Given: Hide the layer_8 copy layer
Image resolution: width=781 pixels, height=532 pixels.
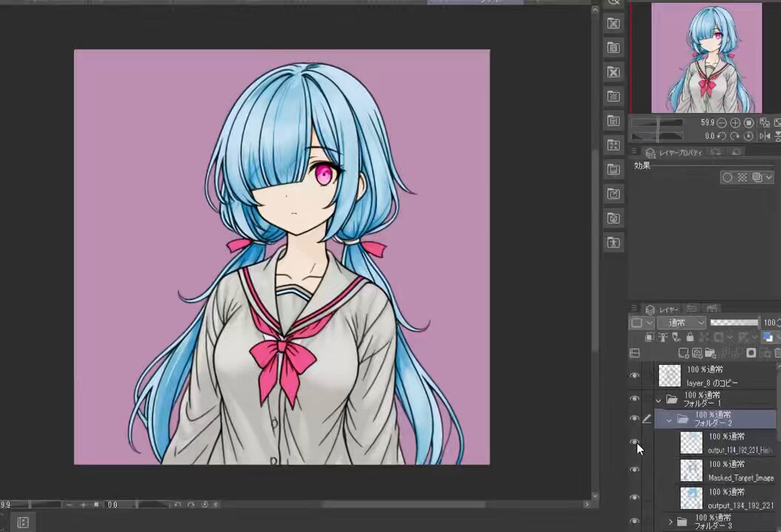Looking at the screenshot, I should pos(634,375).
